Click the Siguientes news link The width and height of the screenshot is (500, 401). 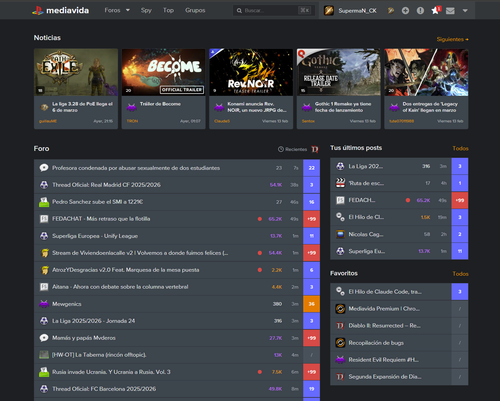(x=453, y=39)
